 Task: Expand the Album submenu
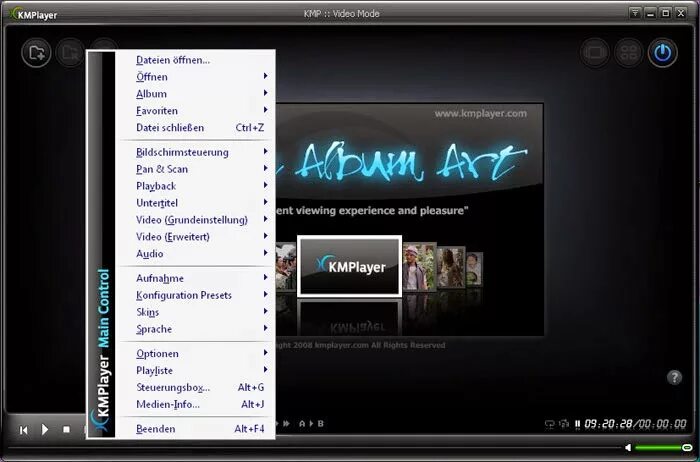coord(196,94)
